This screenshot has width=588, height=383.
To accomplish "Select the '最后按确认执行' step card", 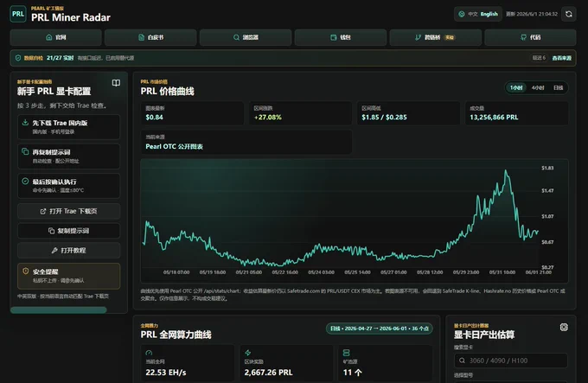I will (x=68, y=186).
